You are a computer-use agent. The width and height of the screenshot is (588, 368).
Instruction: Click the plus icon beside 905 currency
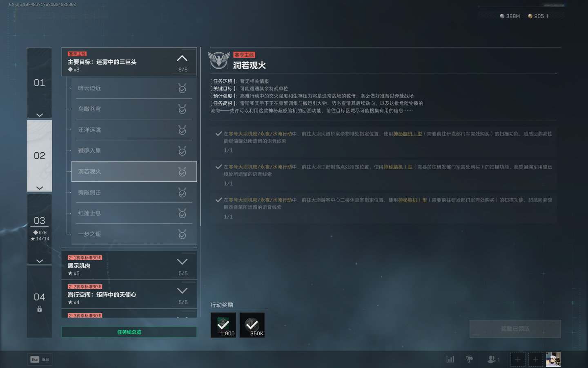[548, 16]
